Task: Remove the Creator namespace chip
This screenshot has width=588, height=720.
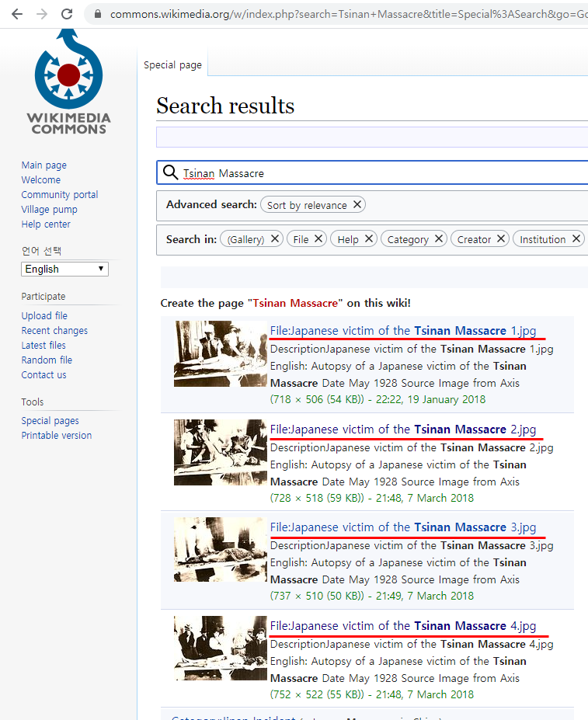Action: (501, 239)
